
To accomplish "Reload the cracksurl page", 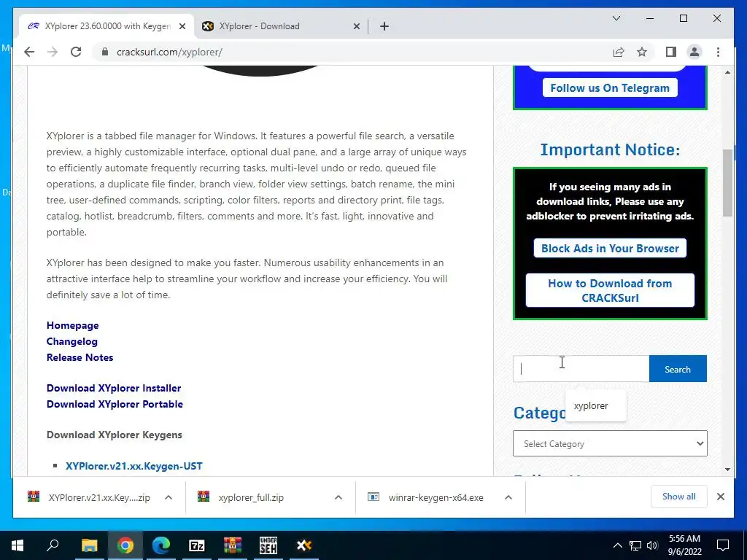I will (x=76, y=52).
